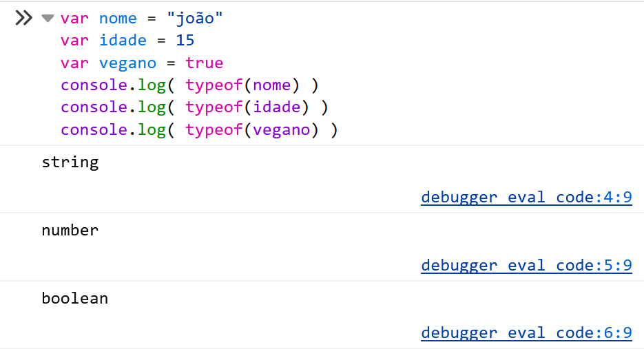Click the true value in the code
The height and width of the screenshot is (349, 644).
tap(204, 63)
